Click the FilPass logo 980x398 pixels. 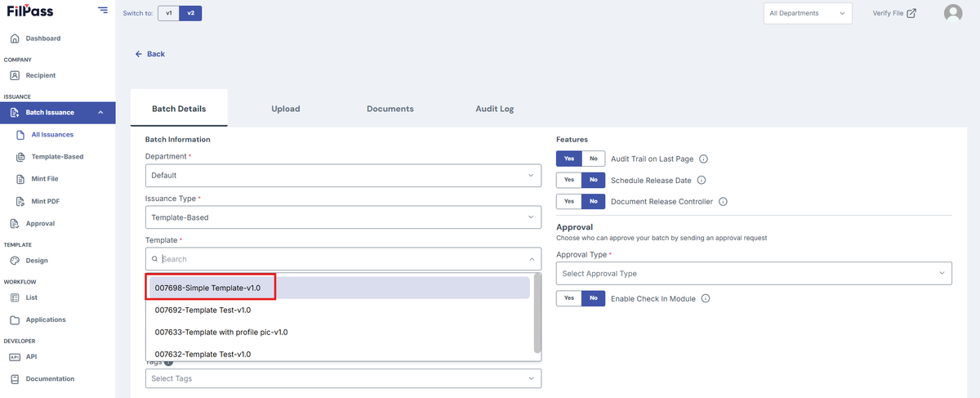tap(29, 11)
